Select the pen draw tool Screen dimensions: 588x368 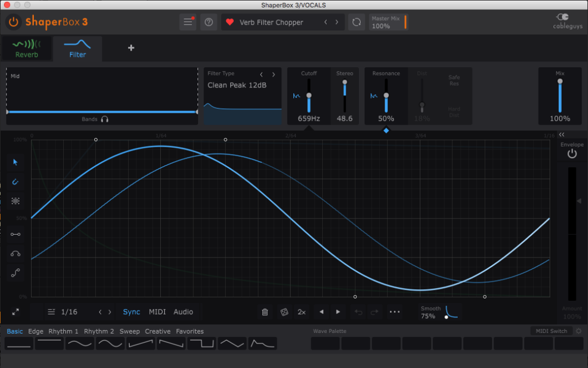click(16, 182)
